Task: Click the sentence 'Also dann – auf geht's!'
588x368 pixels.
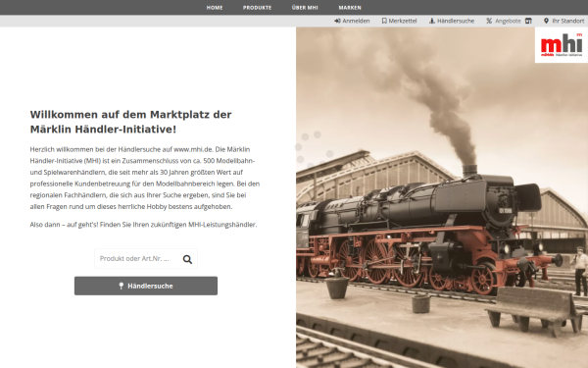Action: coord(64,225)
